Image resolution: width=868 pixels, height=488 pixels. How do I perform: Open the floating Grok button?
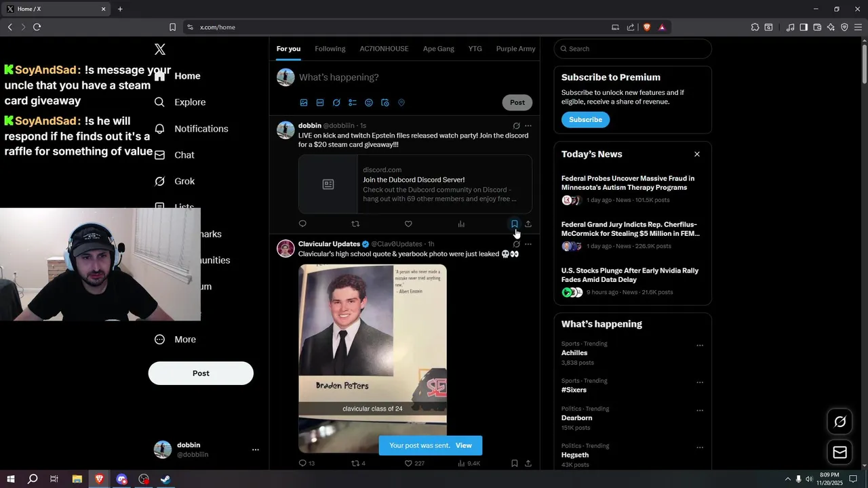(840, 422)
